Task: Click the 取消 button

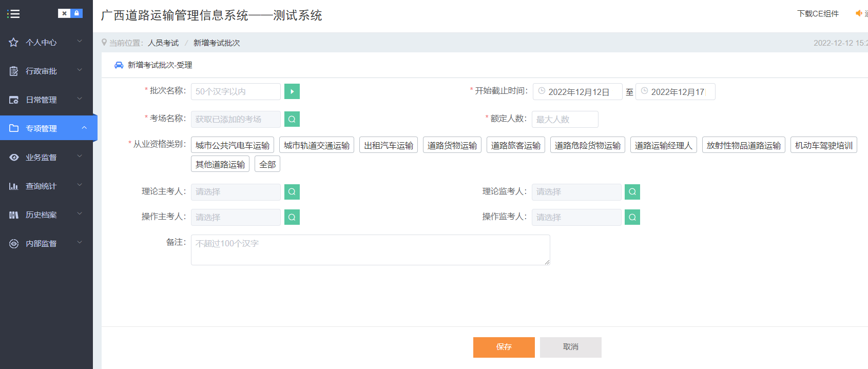Action: (570, 347)
